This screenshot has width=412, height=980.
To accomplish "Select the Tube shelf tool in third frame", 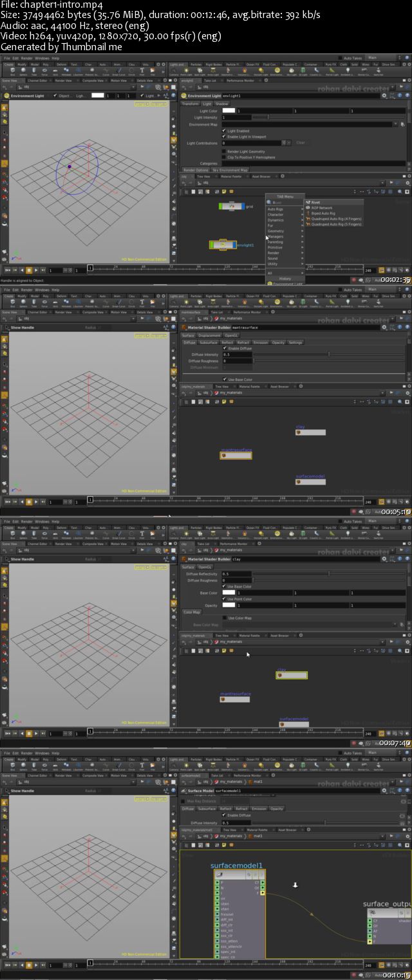I will point(33,534).
